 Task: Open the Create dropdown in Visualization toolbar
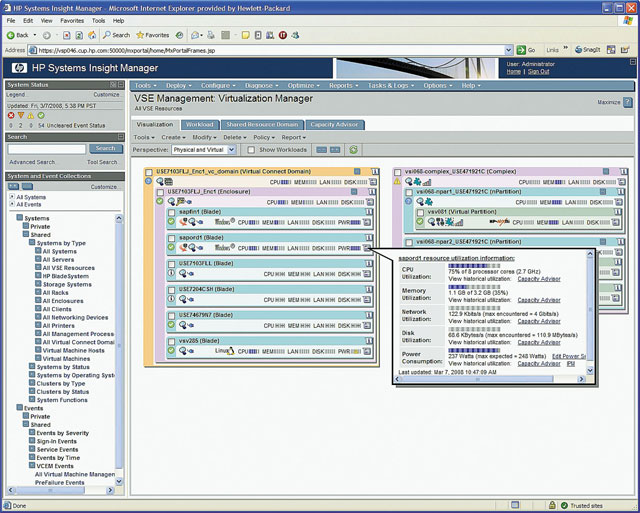(x=173, y=137)
